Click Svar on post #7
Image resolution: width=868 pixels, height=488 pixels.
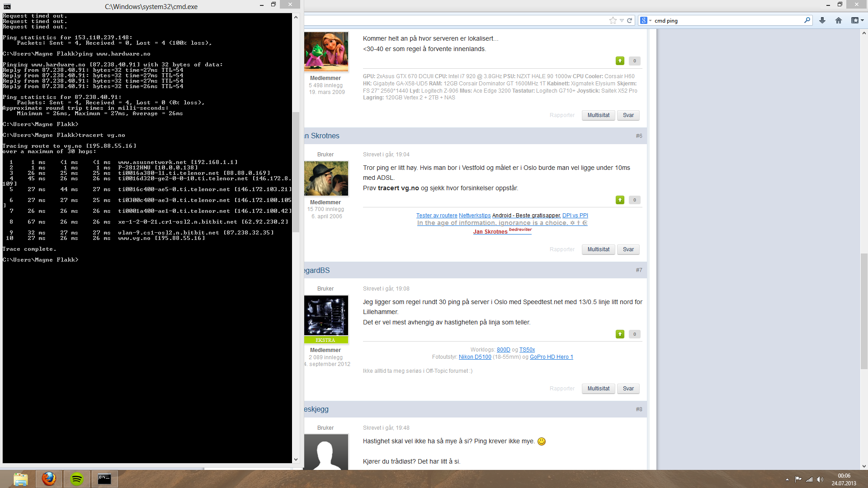[x=628, y=389]
